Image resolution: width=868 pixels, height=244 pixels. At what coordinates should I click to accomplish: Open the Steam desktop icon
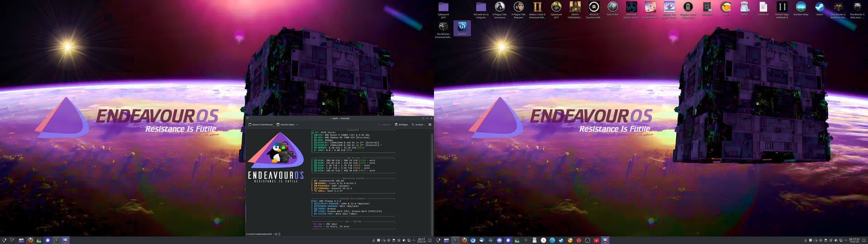tap(820, 9)
